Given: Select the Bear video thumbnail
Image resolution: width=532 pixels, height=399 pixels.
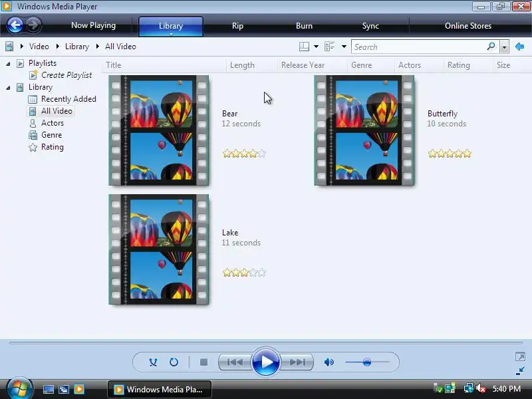Looking at the screenshot, I should (159, 130).
